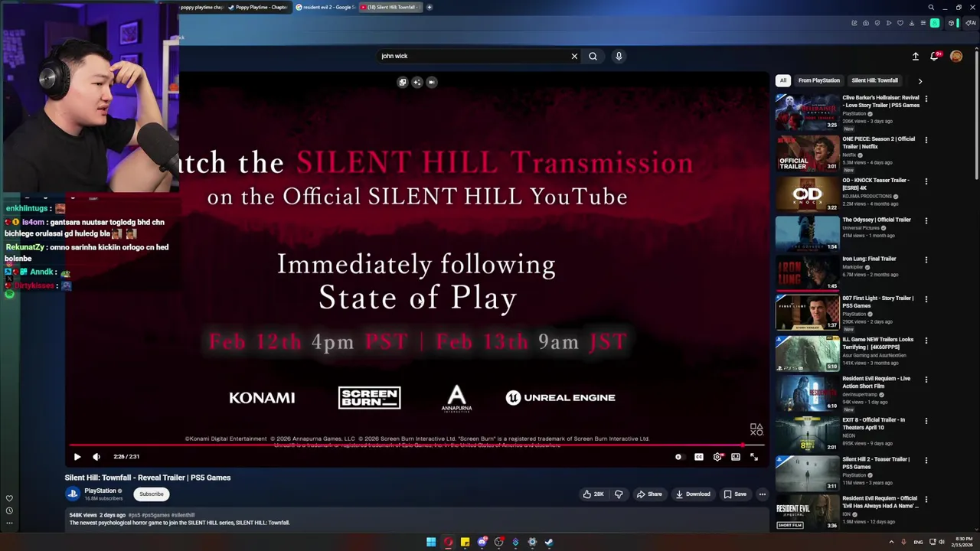Open the PlayStation channel avatar
Viewport: 980px width, 551px height.
click(73, 494)
